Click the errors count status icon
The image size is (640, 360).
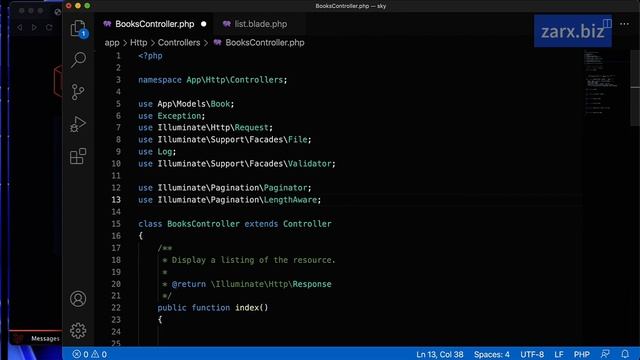(x=80, y=354)
